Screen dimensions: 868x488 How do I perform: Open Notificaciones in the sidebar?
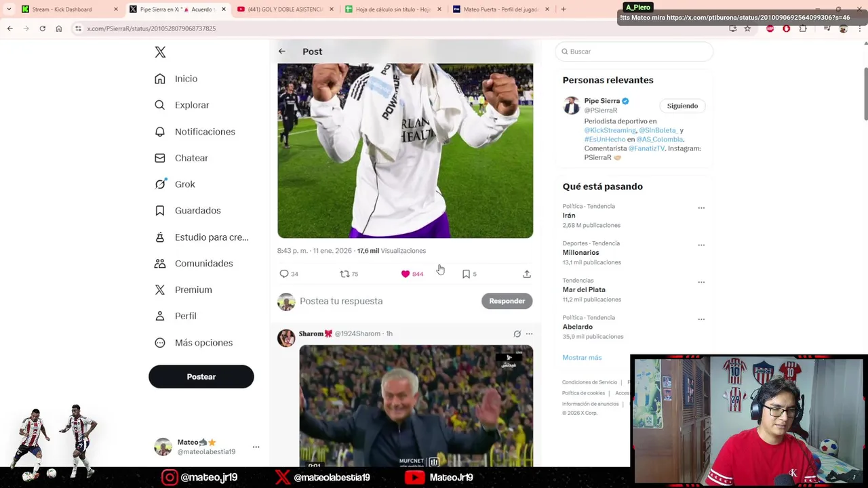(195, 131)
